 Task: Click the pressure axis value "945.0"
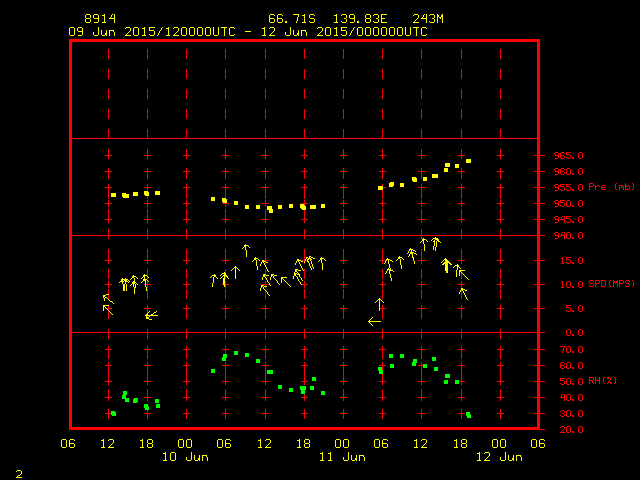pyautogui.click(x=569, y=220)
